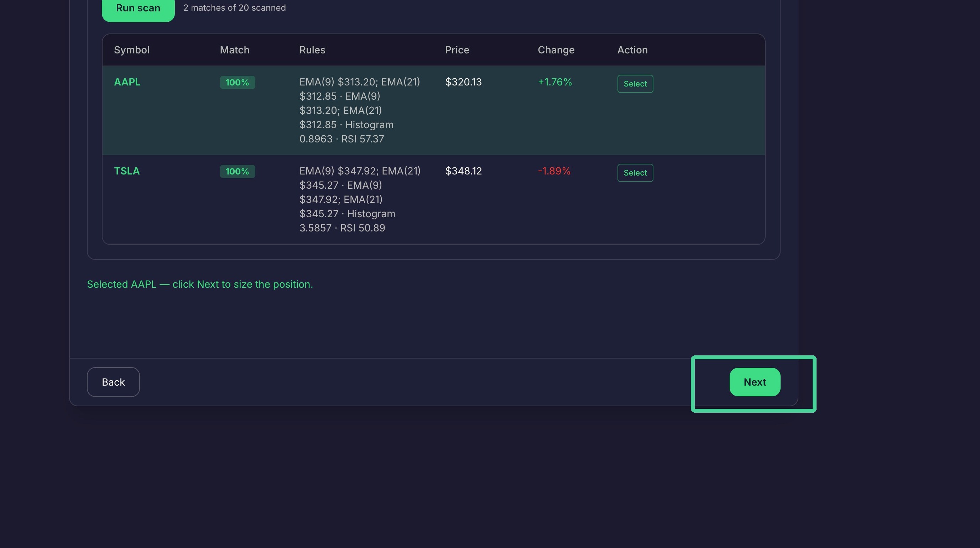Sort by Rules column header
This screenshot has width=980, height=548.
pyautogui.click(x=312, y=50)
